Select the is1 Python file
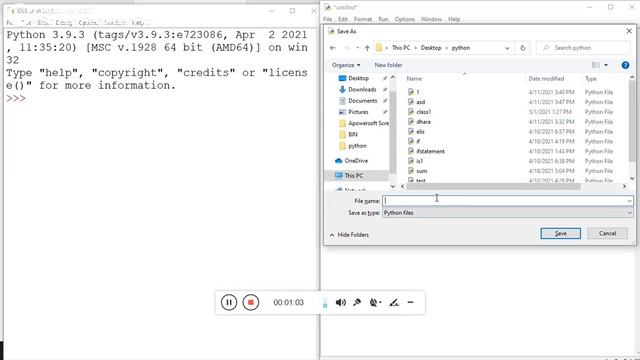The image size is (640, 360). [420, 161]
